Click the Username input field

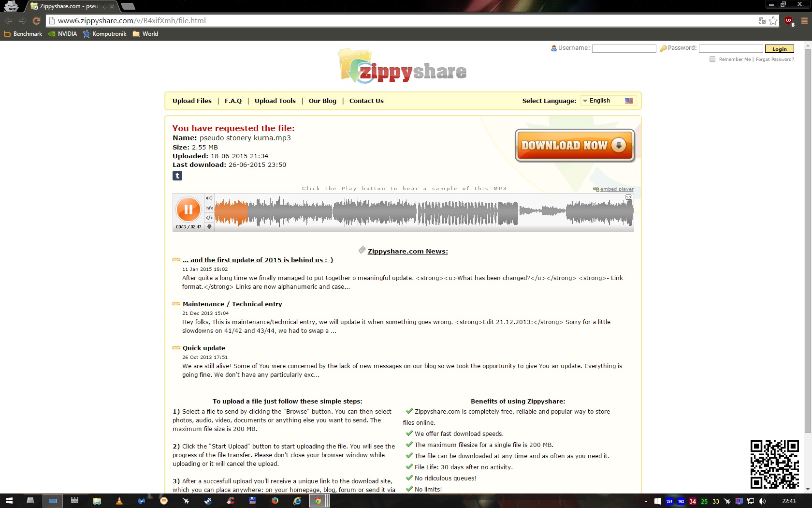click(x=624, y=48)
